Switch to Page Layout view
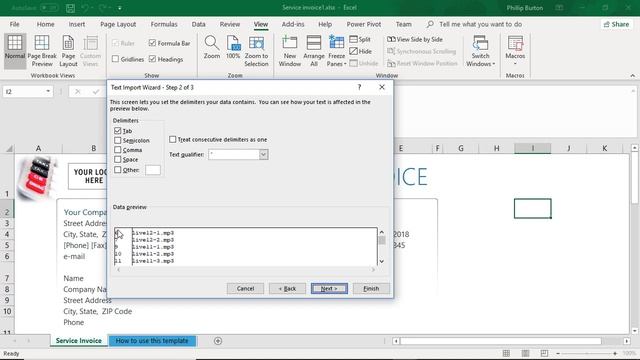640x360 pixels. point(68,51)
